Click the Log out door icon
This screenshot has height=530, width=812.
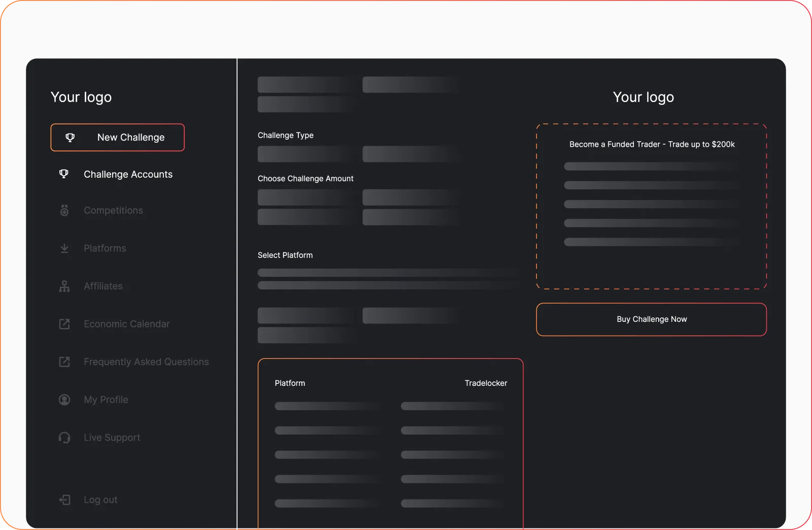(64, 500)
